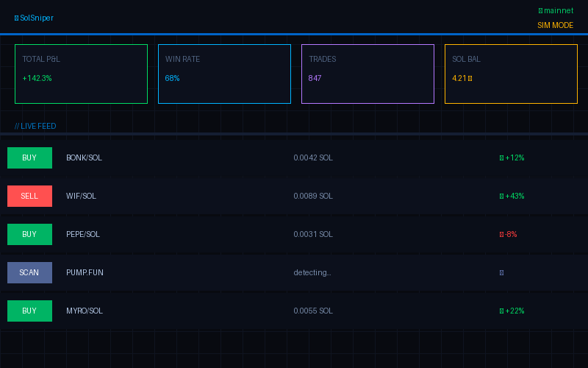This screenshot has width=588, height=368.
Task: Click the // LIVE FEED heading
Action: [35, 126]
